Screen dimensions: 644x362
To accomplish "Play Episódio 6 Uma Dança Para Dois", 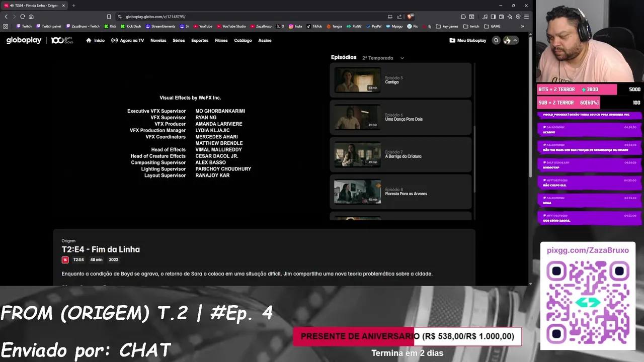I will point(357,117).
